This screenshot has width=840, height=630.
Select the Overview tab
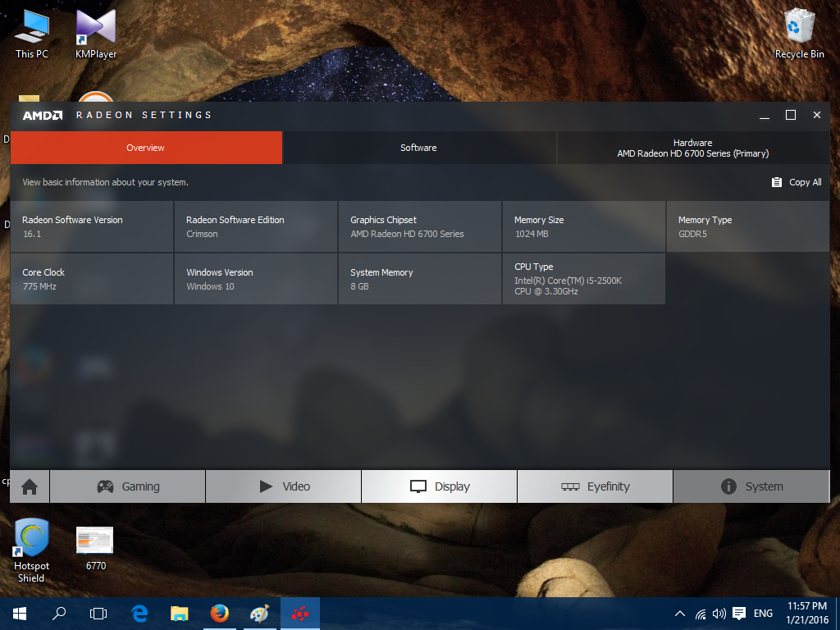[x=146, y=148]
